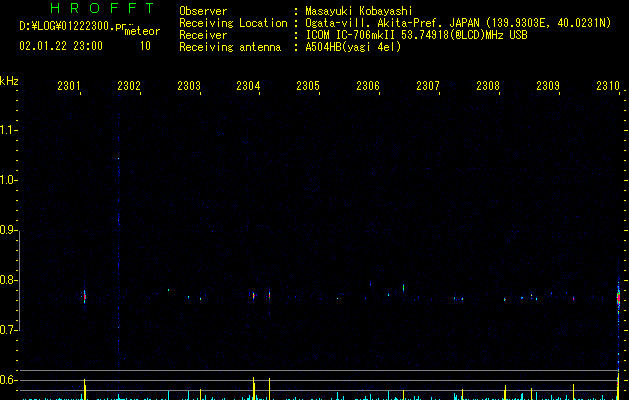Click the meteor echo just after 2301
This screenshot has width=629, height=400.
pos(85,297)
